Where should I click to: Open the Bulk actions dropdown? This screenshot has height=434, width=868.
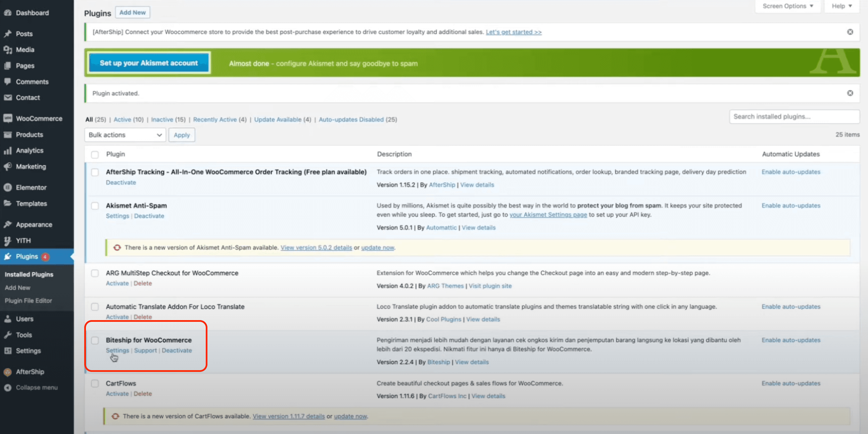[125, 135]
